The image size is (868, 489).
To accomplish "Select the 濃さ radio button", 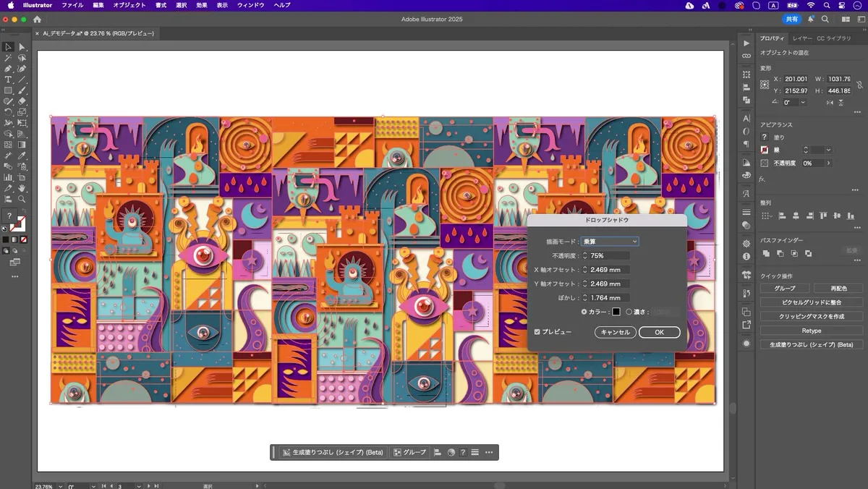I will coord(629,311).
